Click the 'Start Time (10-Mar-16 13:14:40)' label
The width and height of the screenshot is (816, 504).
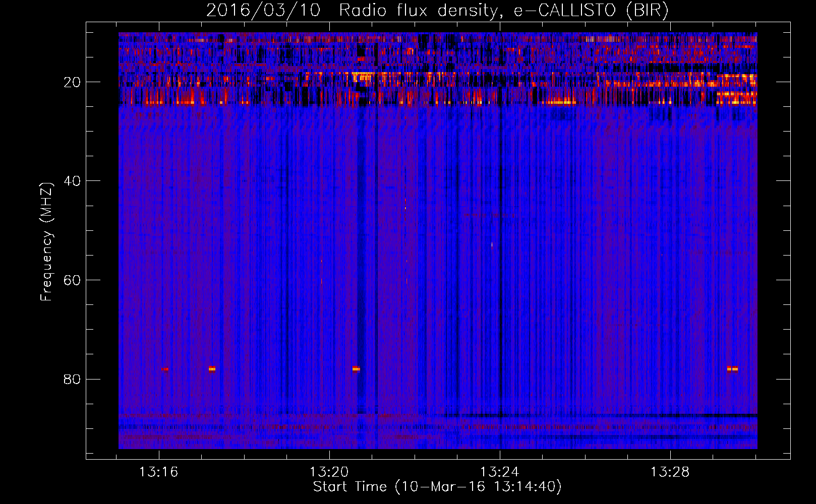pos(437,487)
